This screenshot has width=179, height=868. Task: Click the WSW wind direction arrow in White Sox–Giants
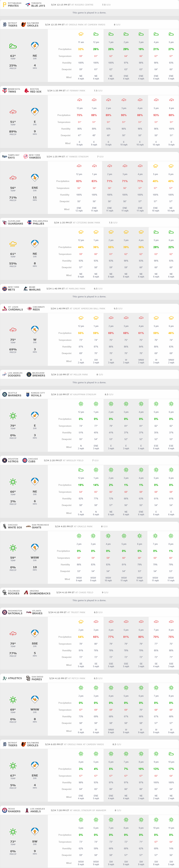(35, 548)
